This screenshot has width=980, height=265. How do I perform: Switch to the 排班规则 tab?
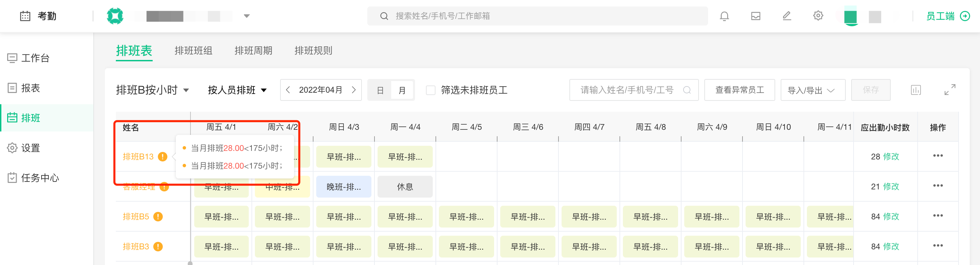coord(313,50)
